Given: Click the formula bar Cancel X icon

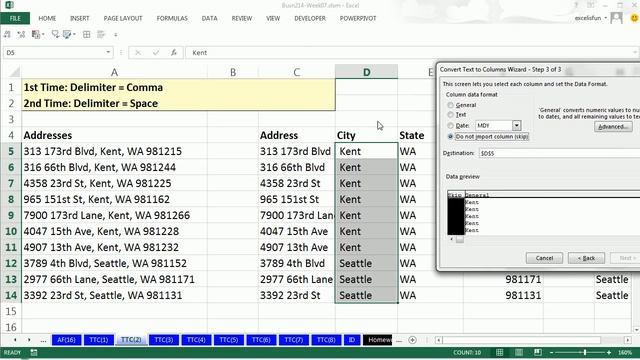Looking at the screenshot, I should (x=138, y=53).
